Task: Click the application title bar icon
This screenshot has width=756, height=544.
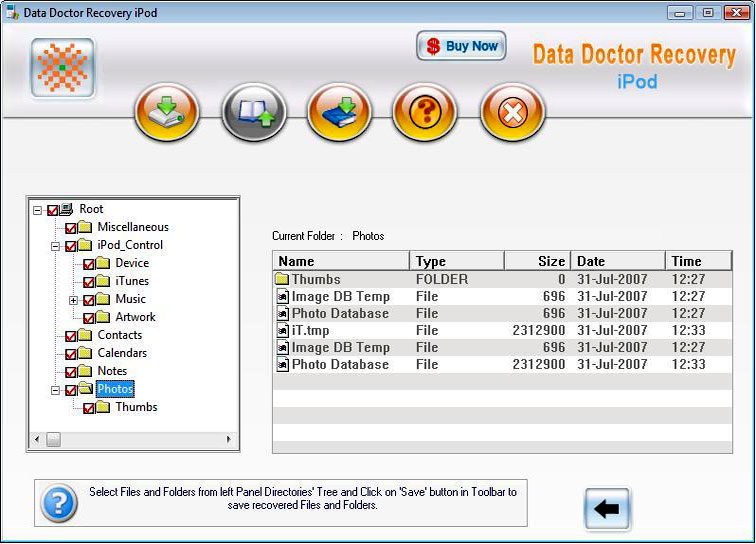Action: 12,12
